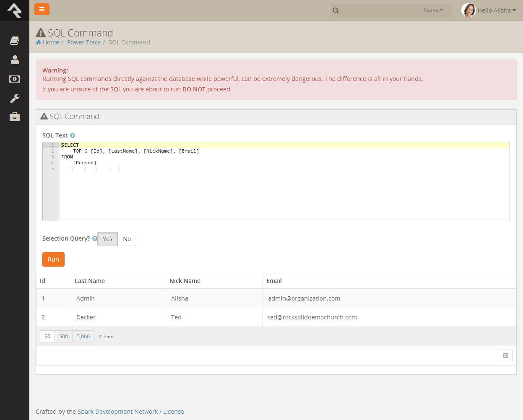The height and width of the screenshot is (420, 523).
Task: Open the Name search filter dropdown
Action: click(433, 10)
